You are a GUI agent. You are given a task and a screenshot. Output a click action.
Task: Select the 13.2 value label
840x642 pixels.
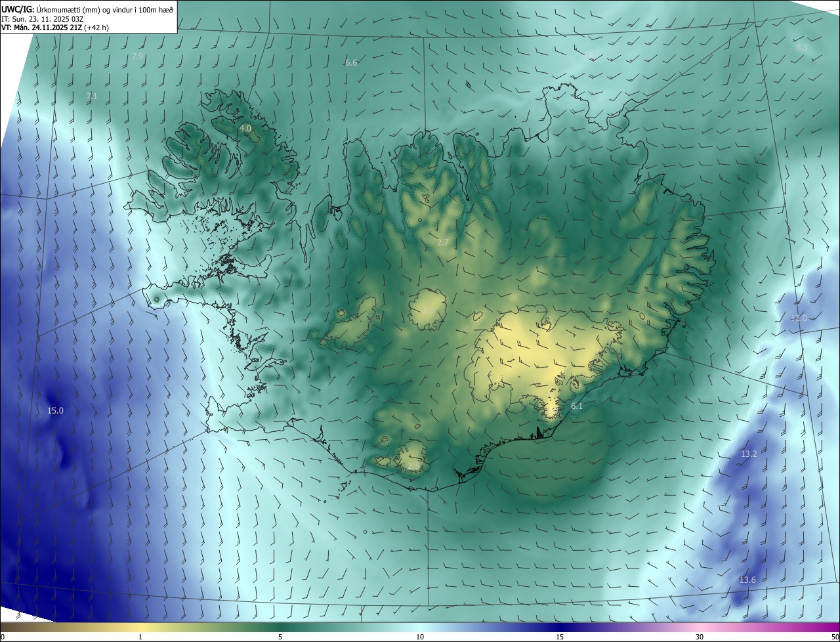pyautogui.click(x=749, y=454)
